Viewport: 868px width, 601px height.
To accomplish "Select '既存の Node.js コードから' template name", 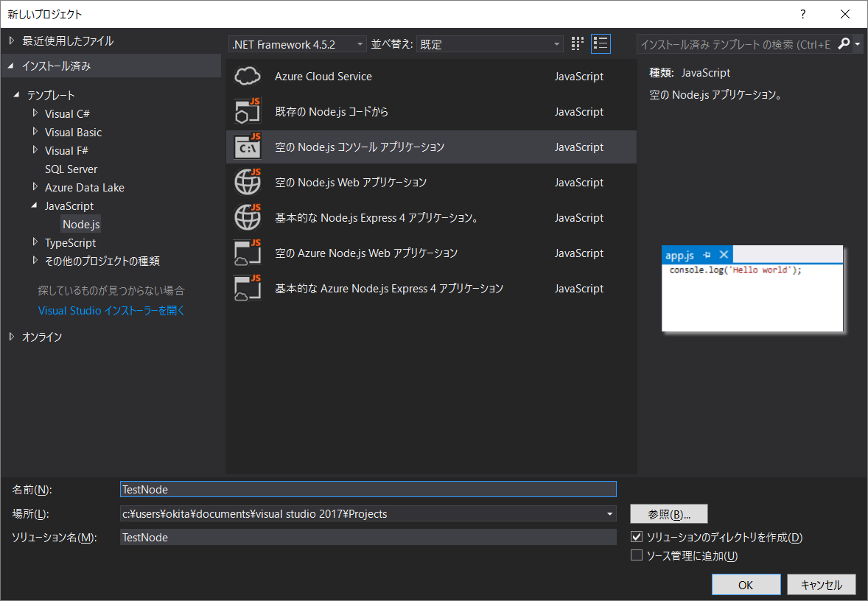I will point(332,112).
